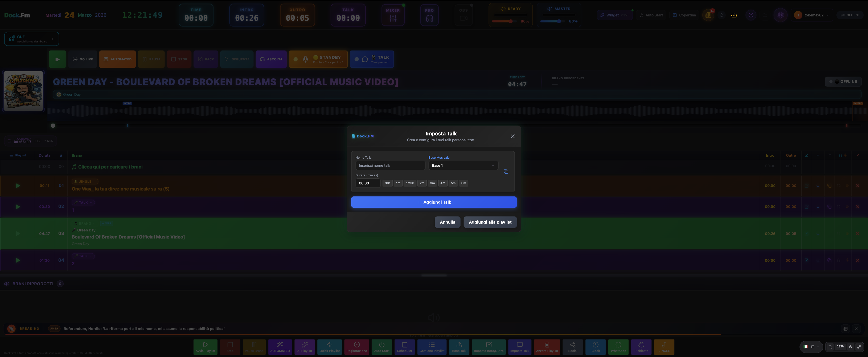Viewport: 868px width, 357px height.
Task: Click Azzera Playlist trash tool
Action: (x=547, y=347)
